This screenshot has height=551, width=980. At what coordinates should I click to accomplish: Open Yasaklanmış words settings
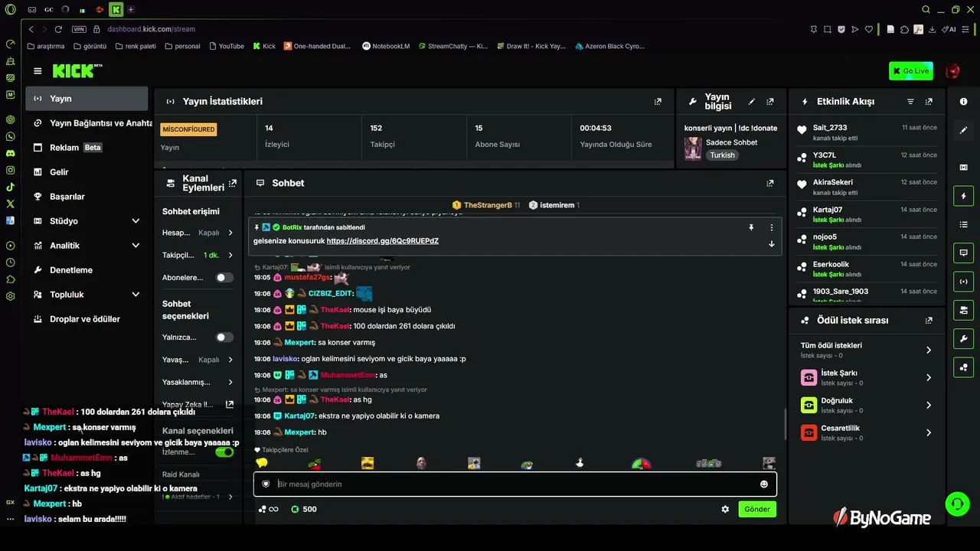tap(198, 382)
